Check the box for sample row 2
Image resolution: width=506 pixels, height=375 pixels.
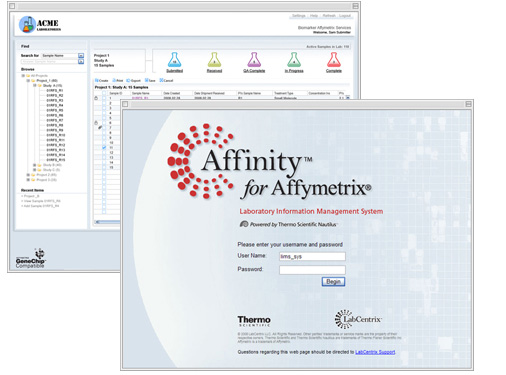coord(104,103)
